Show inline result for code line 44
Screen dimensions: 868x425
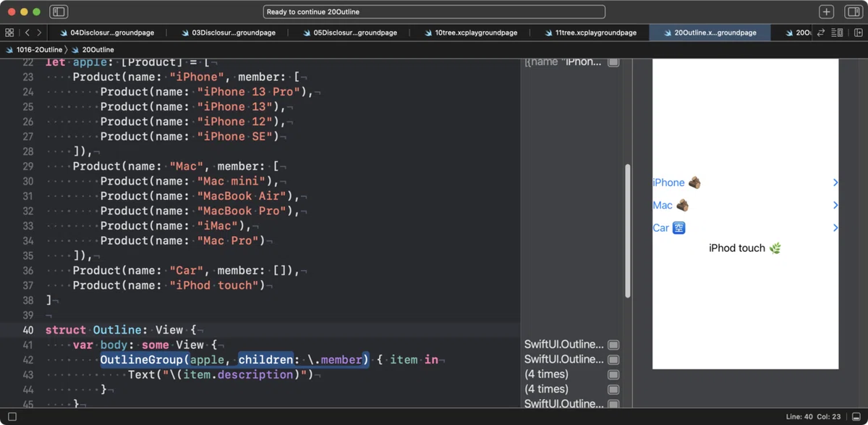tap(613, 390)
